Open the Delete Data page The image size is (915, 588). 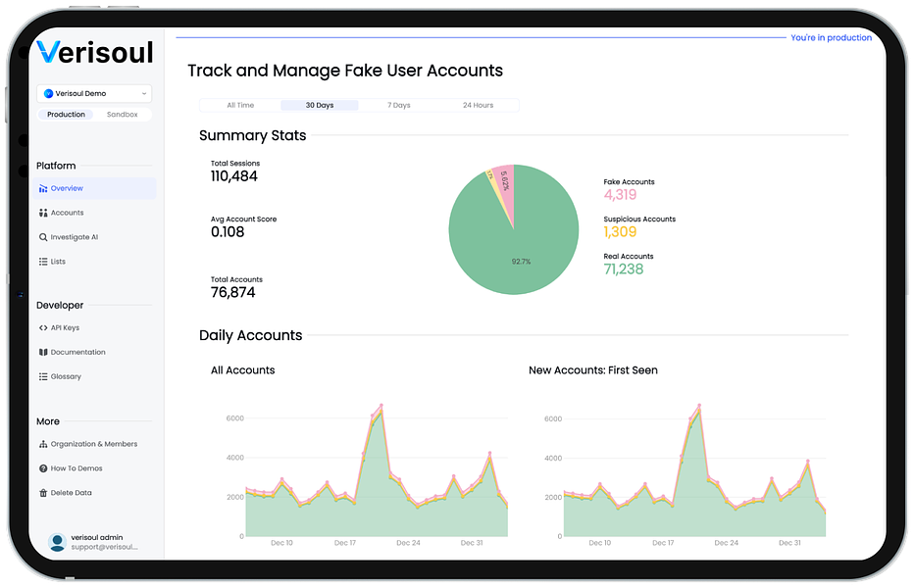pos(94,494)
